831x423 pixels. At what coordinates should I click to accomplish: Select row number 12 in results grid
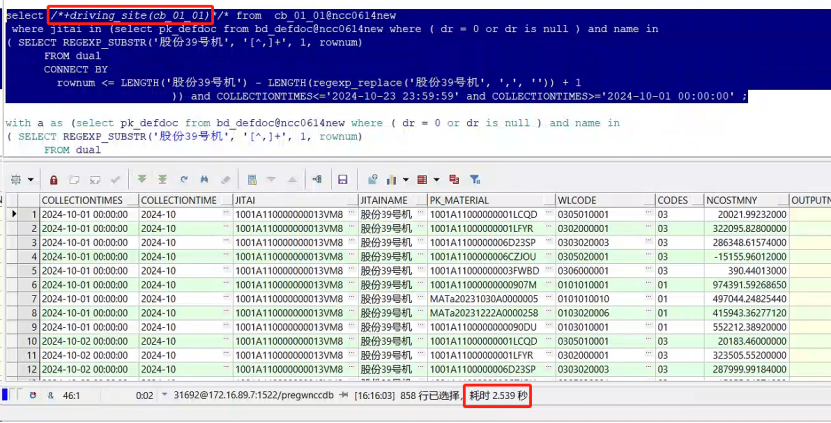click(29, 369)
